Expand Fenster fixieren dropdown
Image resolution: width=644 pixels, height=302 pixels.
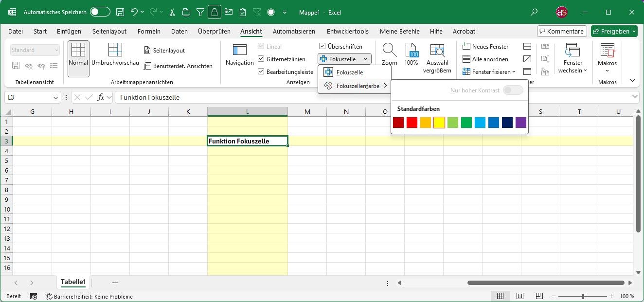pos(514,72)
